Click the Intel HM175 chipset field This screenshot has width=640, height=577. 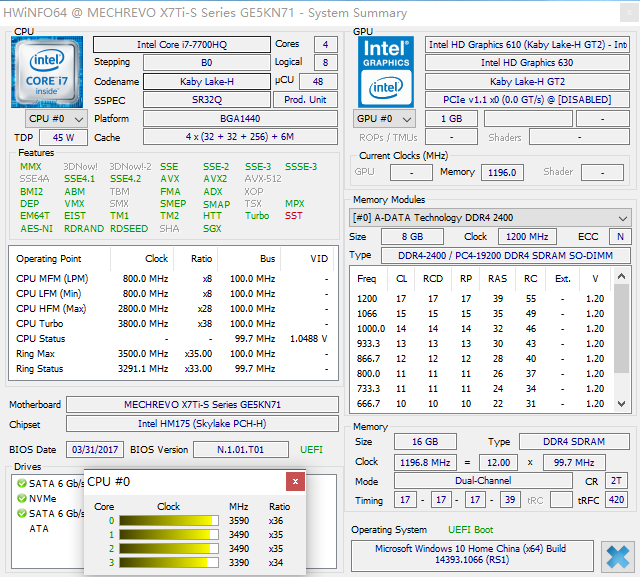[x=202, y=425]
